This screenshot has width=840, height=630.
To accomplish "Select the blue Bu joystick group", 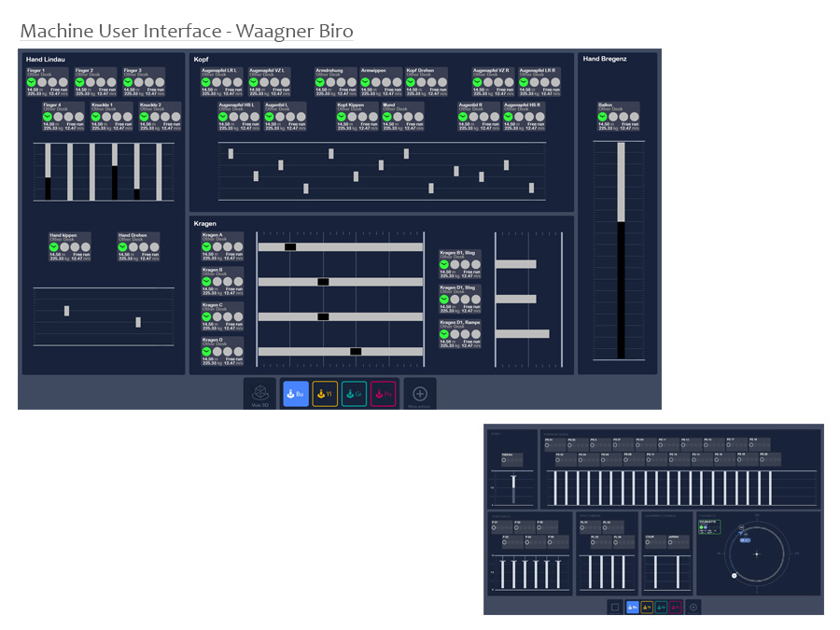I will click(x=295, y=394).
